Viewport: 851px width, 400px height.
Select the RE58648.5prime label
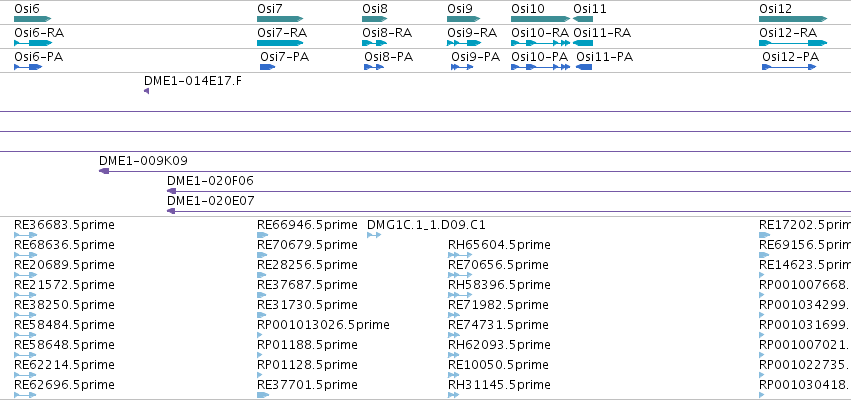click(65, 345)
